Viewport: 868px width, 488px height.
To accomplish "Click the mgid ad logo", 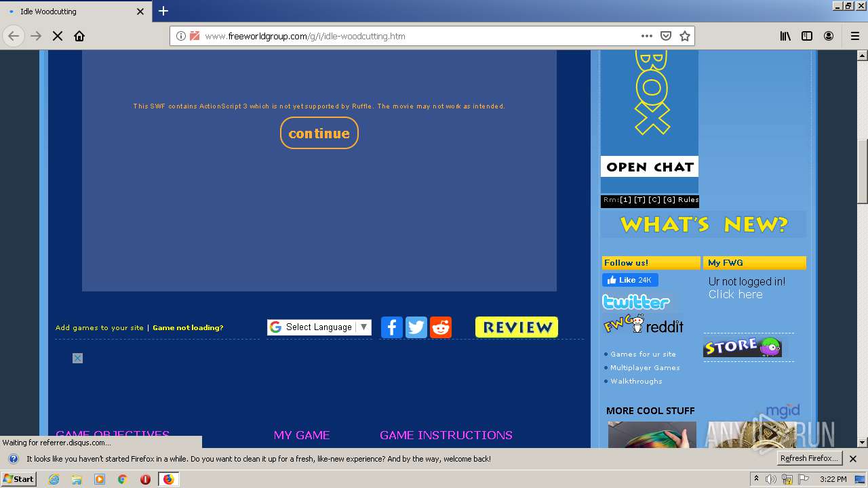I will [783, 411].
